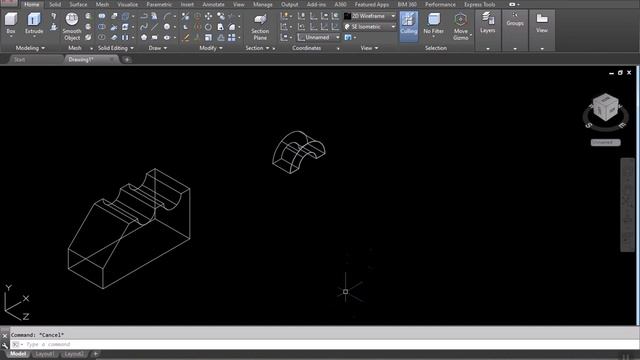Open the SE Isometric view dropdown
Screen dimensions: 640x360
(x=370, y=27)
